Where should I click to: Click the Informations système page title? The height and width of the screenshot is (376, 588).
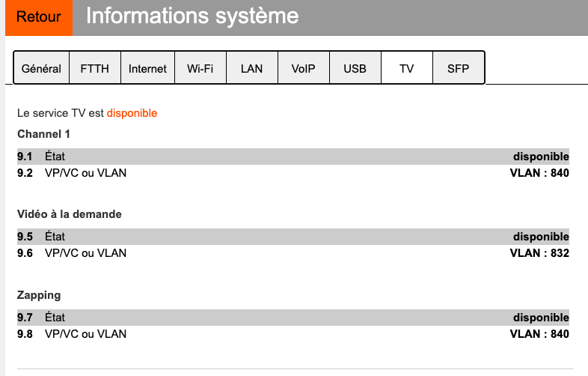[x=192, y=16]
